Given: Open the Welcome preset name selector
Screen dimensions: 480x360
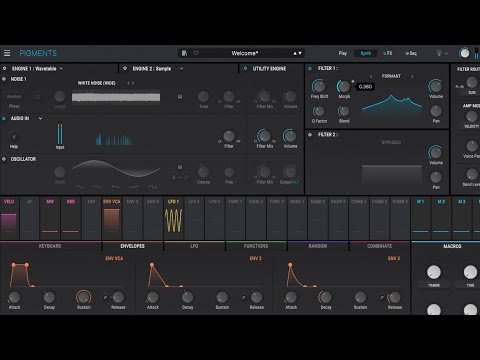Looking at the screenshot, I should point(245,53).
